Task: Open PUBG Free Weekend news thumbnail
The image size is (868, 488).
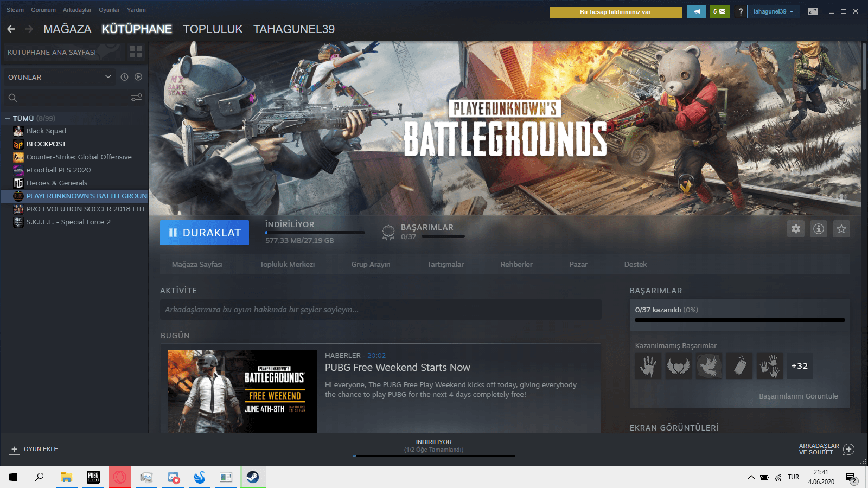Action: 242,391
